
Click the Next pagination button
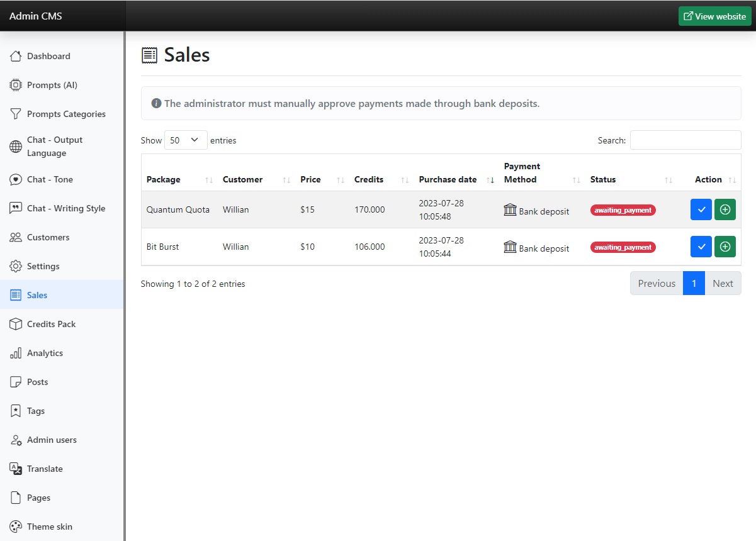723,283
